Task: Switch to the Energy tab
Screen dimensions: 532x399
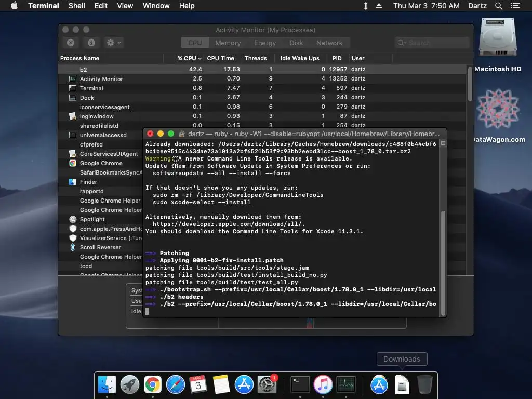Action: point(264,43)
